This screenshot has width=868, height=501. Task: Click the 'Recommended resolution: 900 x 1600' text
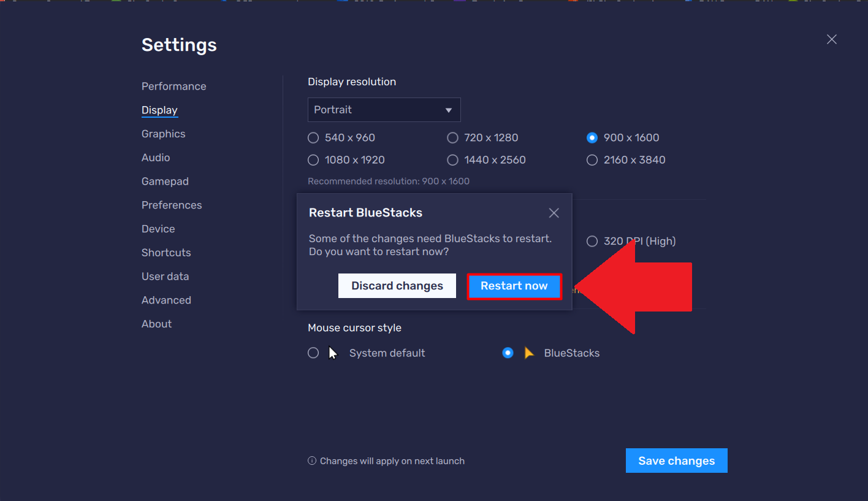coord(389,182)
